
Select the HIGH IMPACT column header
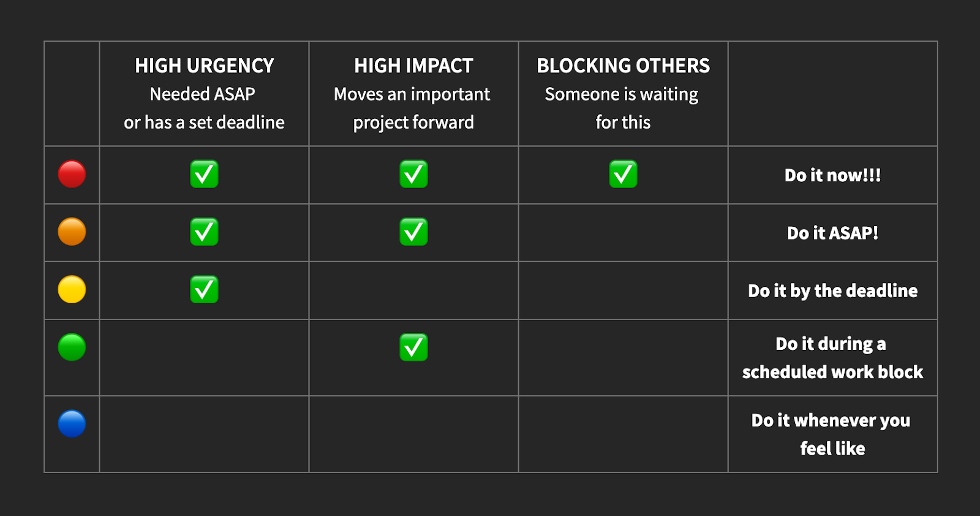413,66
